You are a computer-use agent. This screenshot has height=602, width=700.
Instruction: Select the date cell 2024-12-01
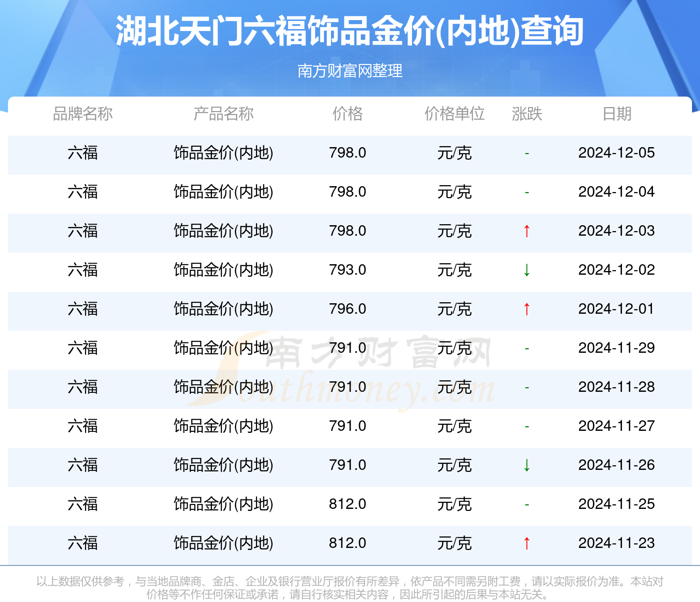pyautogui.click(x=616, y=309)
